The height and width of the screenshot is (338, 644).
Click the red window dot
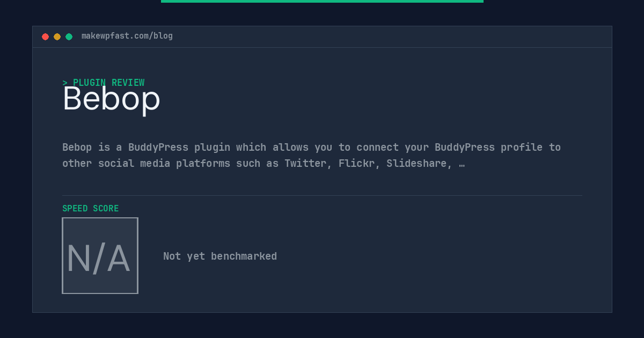[46, 36]
